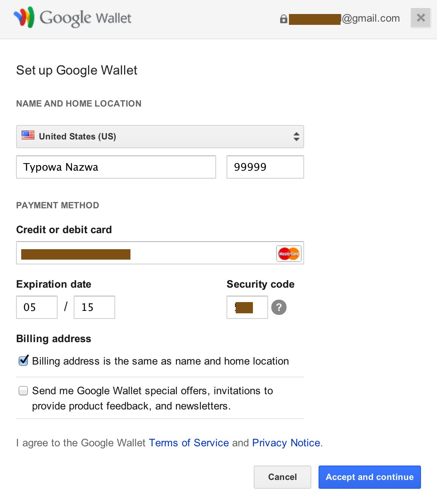Click Accept and continue button
The height and width of the screenshot is (504, 437).
click(369, 477)
